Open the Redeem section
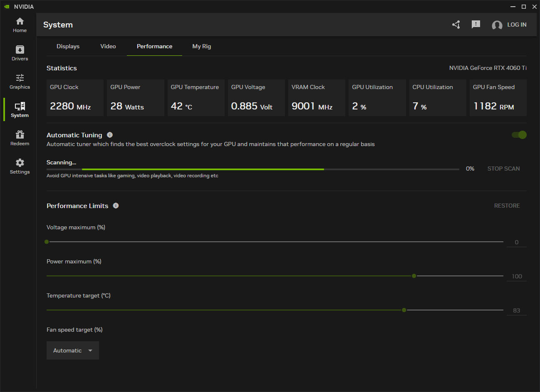 pos(20,137)
